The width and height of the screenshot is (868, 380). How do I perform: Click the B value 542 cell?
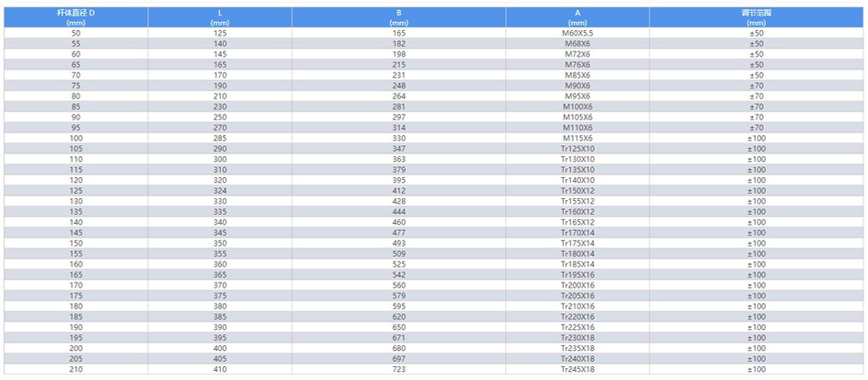pyautogui.click(x=398, y=275)
